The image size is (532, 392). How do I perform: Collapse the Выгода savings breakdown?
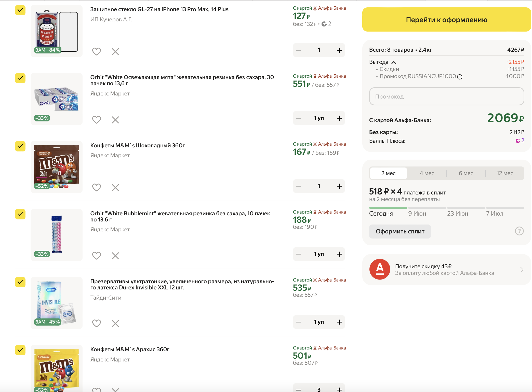coord(394,62)
